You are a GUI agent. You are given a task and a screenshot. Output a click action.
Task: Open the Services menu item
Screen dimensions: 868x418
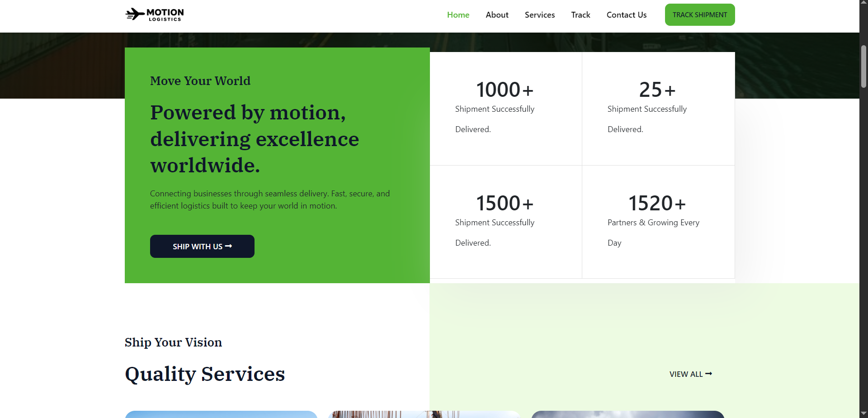(539, 15)
